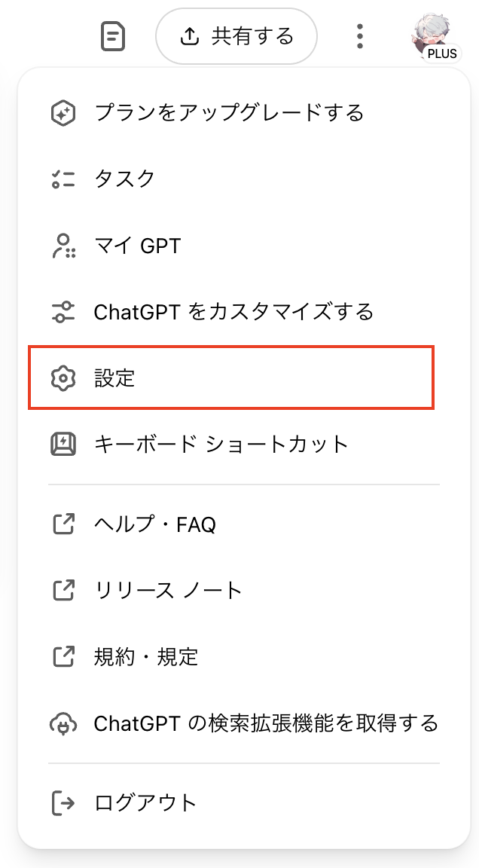Viewport: 479px width, 868px height.
Task: Show キーボード ショートカット list
Action: click(x=221, y=444)
